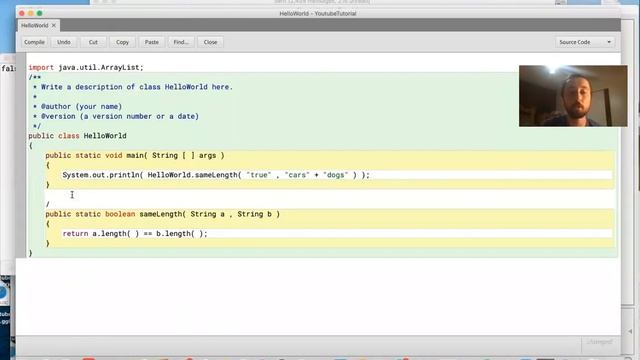Click the window title HelloWorld - YoutubeTutorial
The image size is (640, 360).
tap(318, 13)
